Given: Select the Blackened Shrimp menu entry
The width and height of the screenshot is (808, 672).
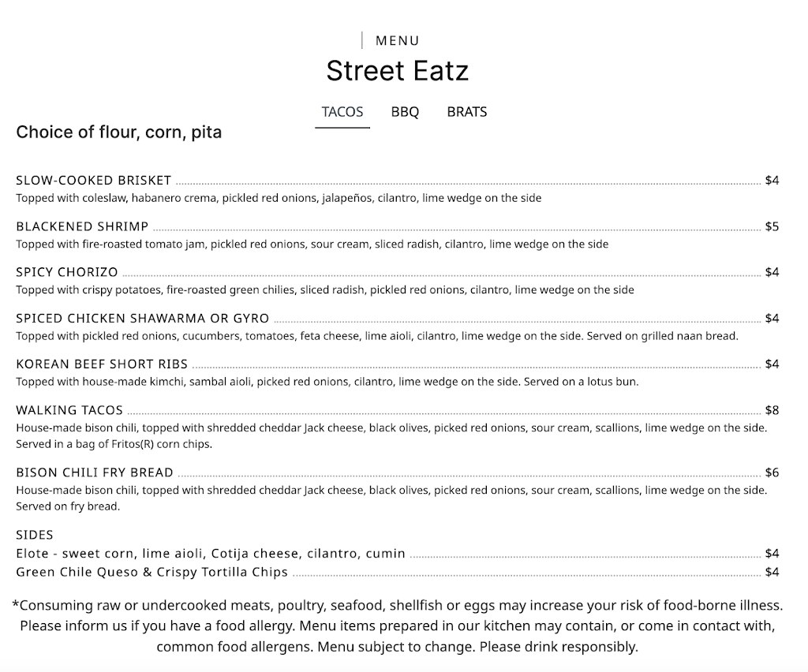Looking at the screenshot, I should 82,226.
